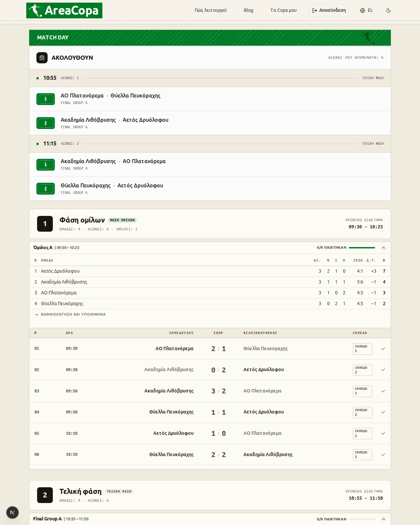The image size is (420, 525).
Task: Select field 2 badge for Ακαδημία Λιθόβρυσης - Αετός Δρυόλοφου
Action: point(46,123)
